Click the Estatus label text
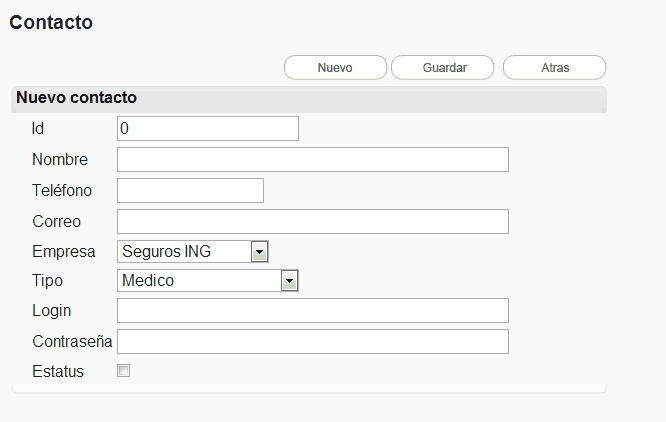Viewport: 666px width, 422px height. [x=58, y=372]
